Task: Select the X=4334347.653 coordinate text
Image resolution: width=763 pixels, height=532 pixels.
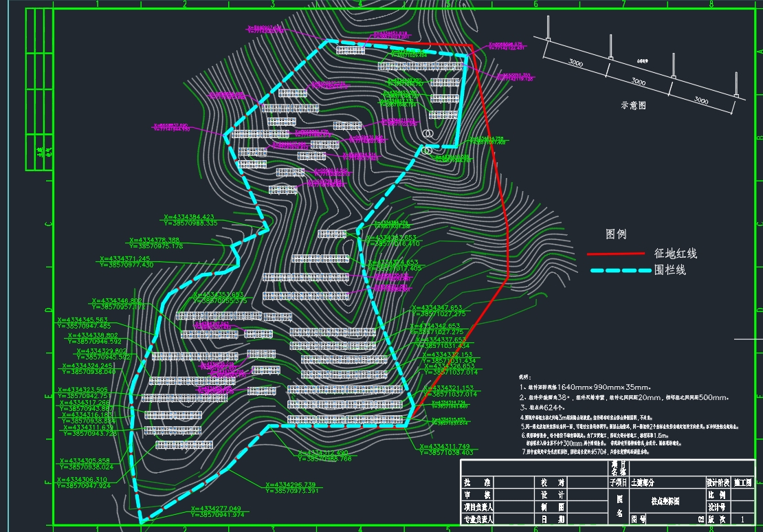Action: pyautogui.click(x=437, y=308)
